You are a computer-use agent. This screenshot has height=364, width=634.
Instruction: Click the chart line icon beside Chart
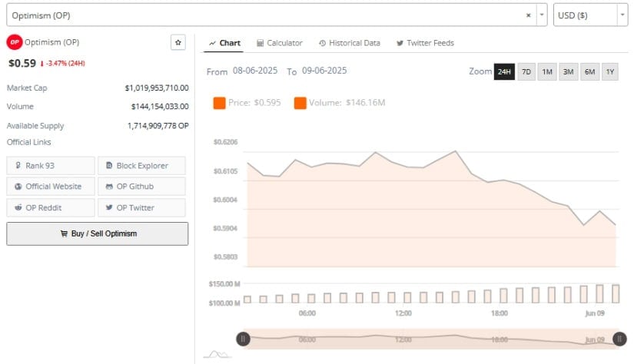click(212, 43)
